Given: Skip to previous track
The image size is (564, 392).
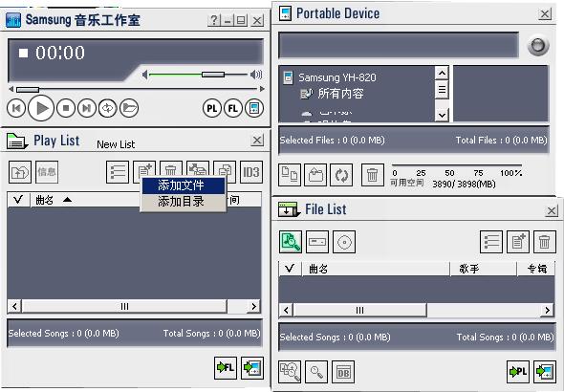Looking at the screenshot, I should pos(16,108).
